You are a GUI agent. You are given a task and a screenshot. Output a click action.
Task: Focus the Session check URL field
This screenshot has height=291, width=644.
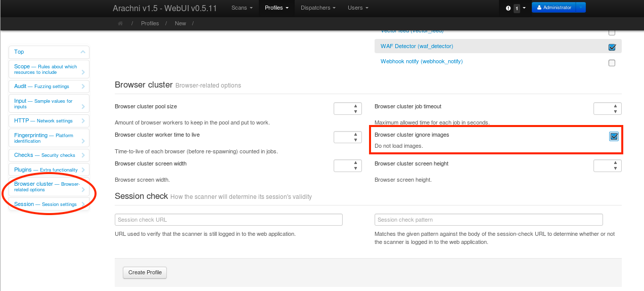[228, 220]
